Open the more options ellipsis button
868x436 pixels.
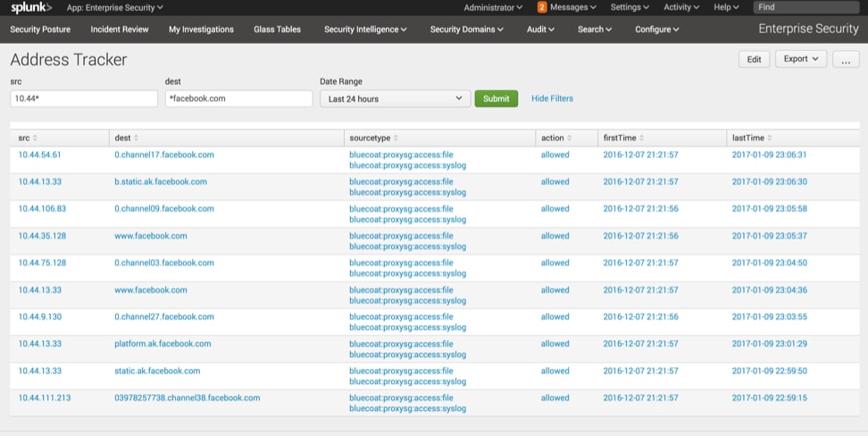coord(846,59)
